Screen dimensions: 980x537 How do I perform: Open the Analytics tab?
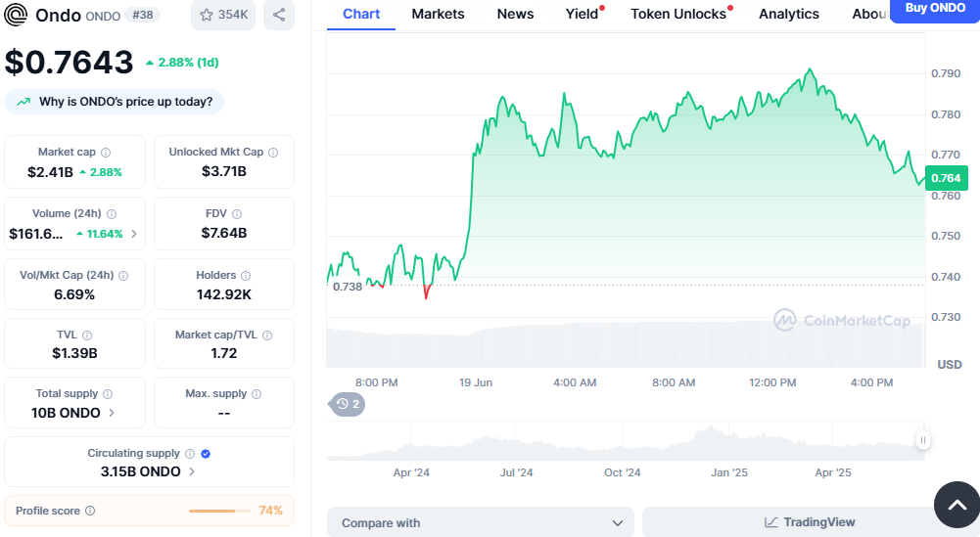click(x=789, y=15)
